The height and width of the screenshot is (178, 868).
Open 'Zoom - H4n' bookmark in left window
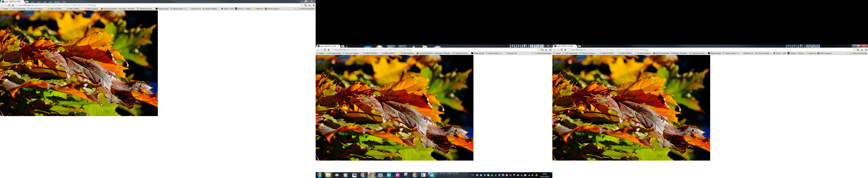click(x=227, y=9)
